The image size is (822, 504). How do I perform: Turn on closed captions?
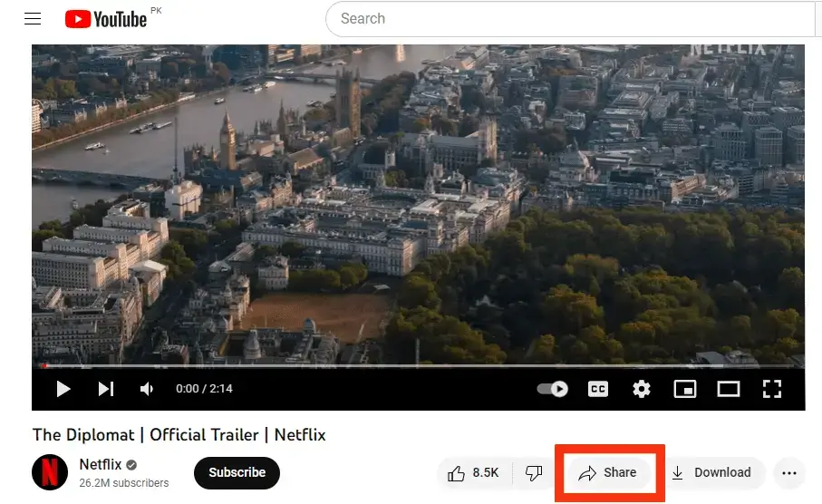click(597, 389)
